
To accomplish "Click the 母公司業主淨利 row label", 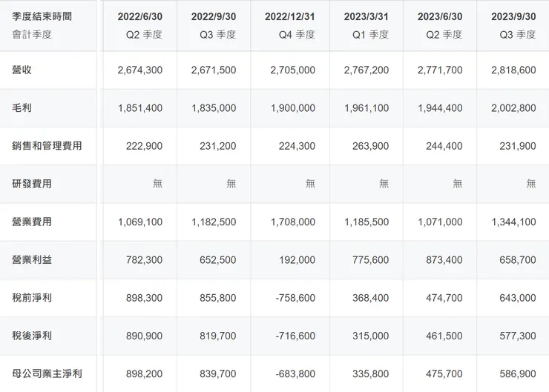I will [x=47, y=373].
